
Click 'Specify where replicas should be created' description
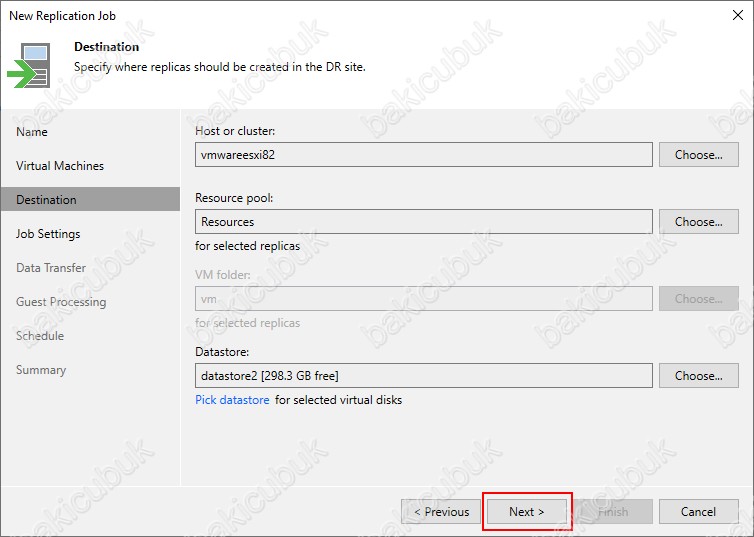pyautogui.click(x=220, y=67)
